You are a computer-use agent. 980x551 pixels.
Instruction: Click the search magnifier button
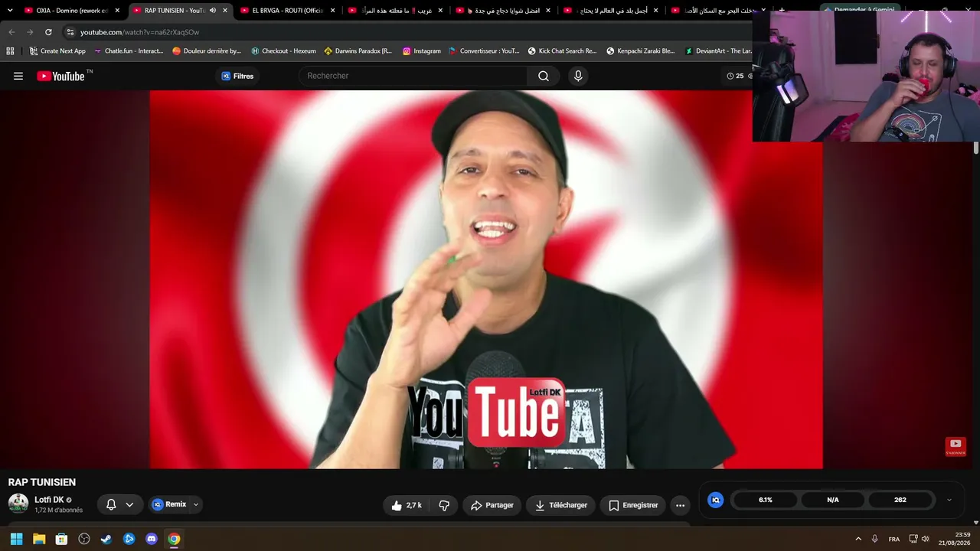[544, 76]
